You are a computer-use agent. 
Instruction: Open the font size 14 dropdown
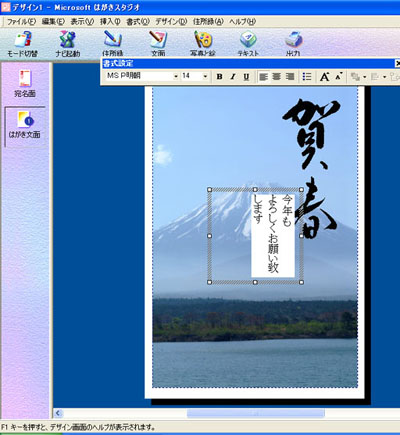pyautogui.click(x=205, y=77)
